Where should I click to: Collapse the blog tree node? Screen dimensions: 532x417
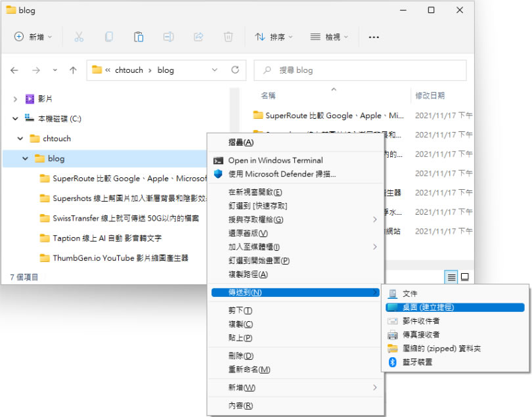(25, 158)
